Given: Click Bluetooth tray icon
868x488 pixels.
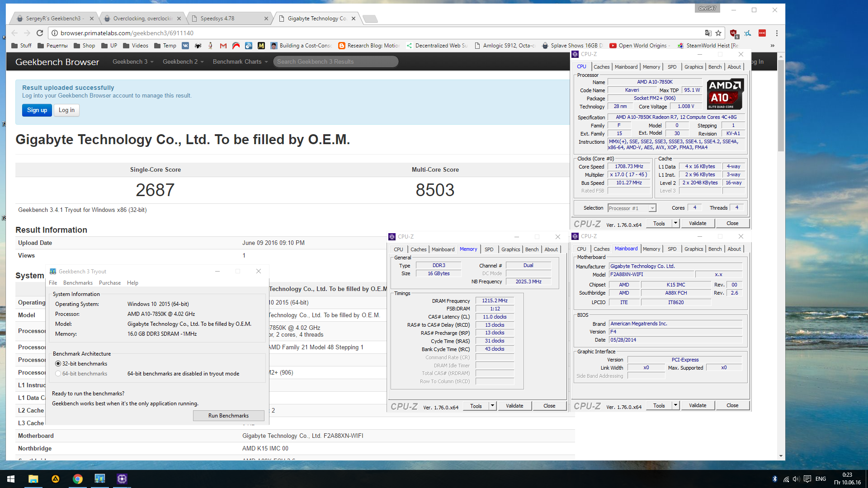Looking at the screenshot, I should 774,479.
